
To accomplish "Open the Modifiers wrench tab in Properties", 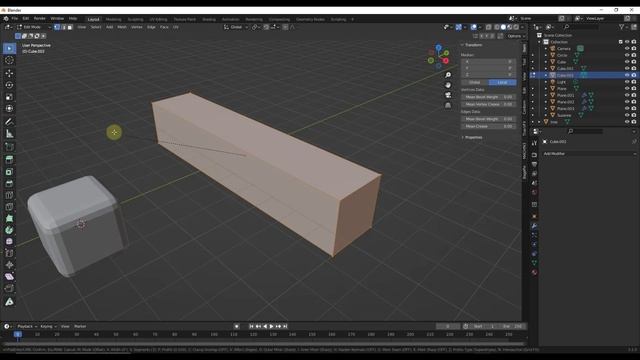I will point(534,226).
